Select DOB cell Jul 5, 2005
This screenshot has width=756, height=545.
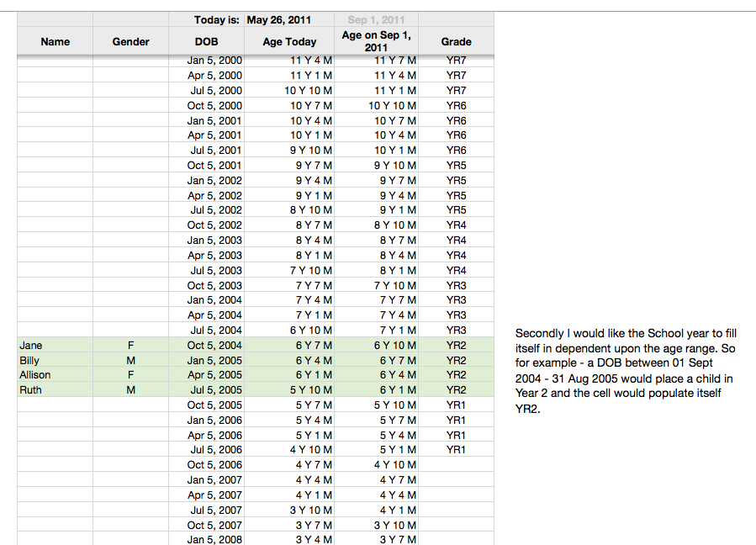click(206, 389)
